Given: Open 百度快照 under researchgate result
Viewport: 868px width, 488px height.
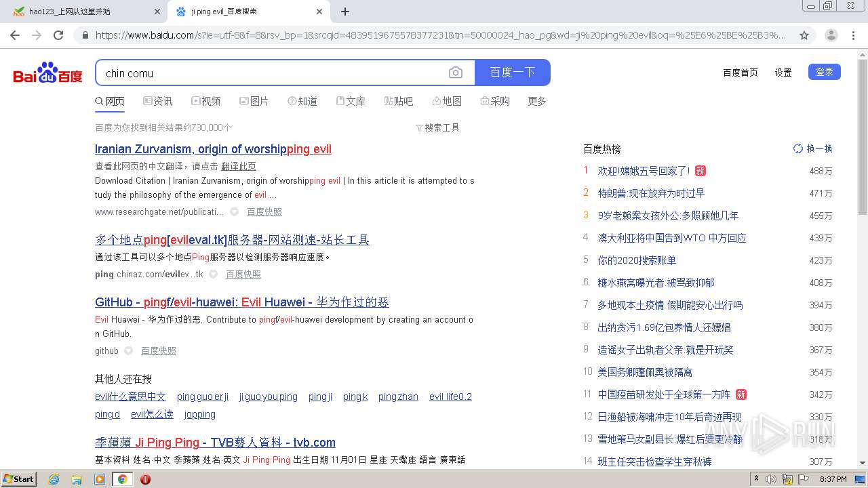Looking at the screenshot, I should [x=264, y=211].
